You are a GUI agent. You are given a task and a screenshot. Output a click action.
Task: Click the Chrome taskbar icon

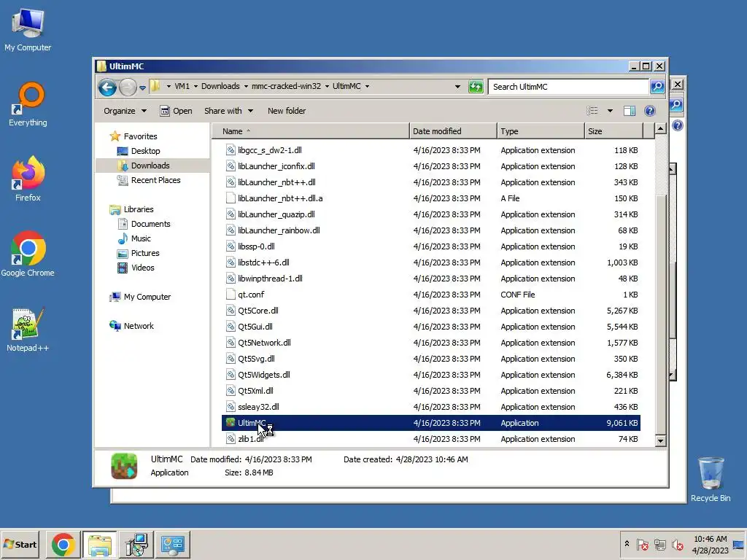tap(63, 545)
